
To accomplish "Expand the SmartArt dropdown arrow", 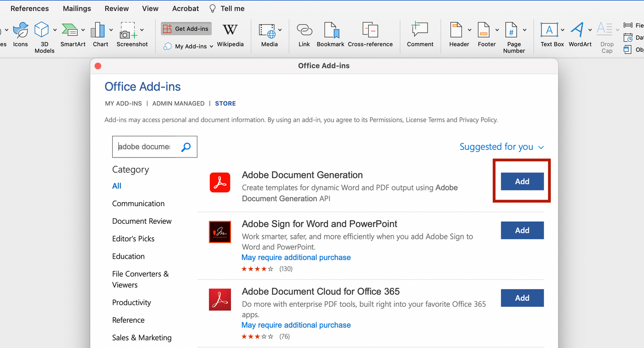I will tap(83, 30).
